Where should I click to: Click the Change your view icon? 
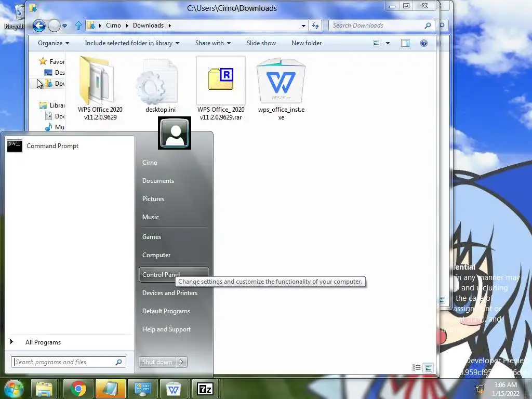377,43
